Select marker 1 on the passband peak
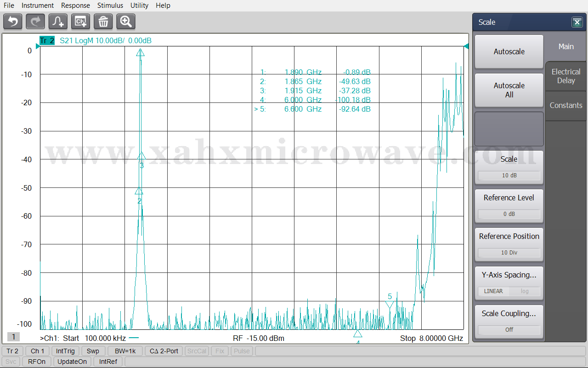This screenshot has width=588, height=368. pos(141,52)
